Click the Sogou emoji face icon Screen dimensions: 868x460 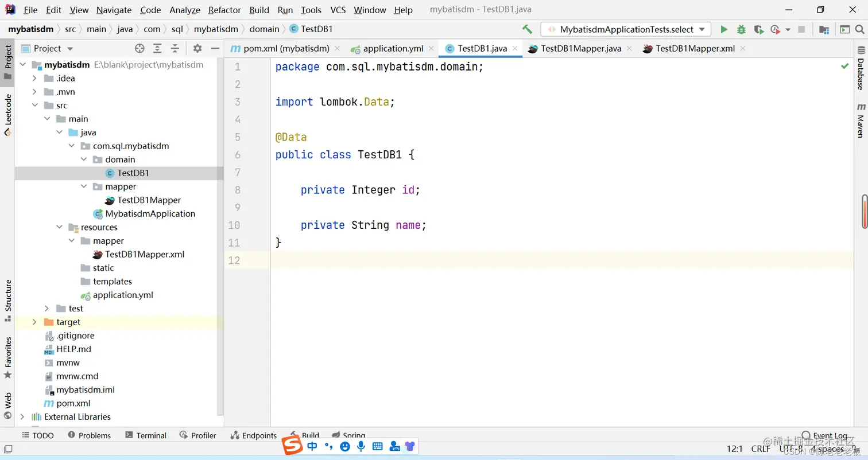click(x=345, y=446)
